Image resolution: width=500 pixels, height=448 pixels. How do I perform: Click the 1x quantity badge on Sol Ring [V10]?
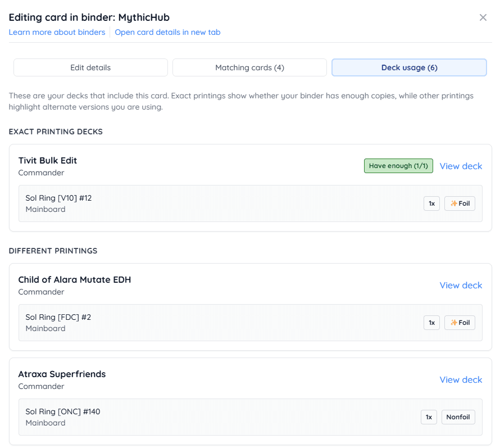coord(431,203)
